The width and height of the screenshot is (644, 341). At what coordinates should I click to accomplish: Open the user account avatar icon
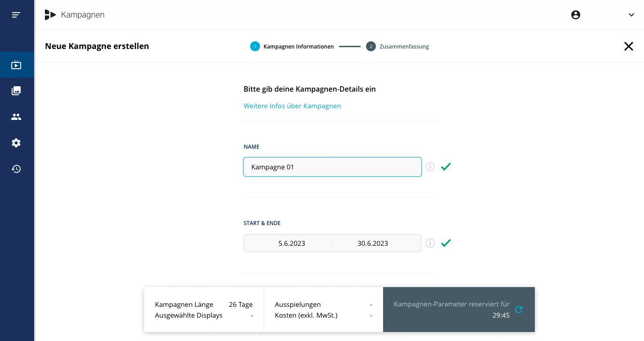[x=576, y=15]
